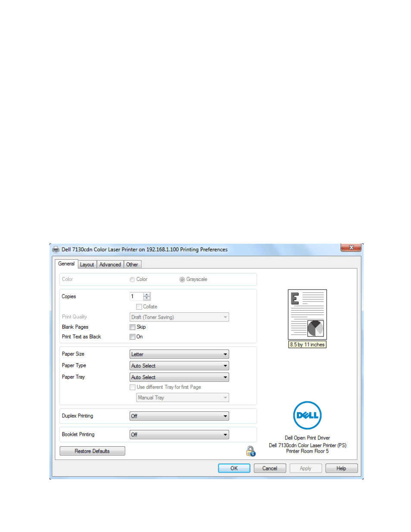411x532 pixels.
Task: Turn on Print Text as Black
Action: click(133, 337)
